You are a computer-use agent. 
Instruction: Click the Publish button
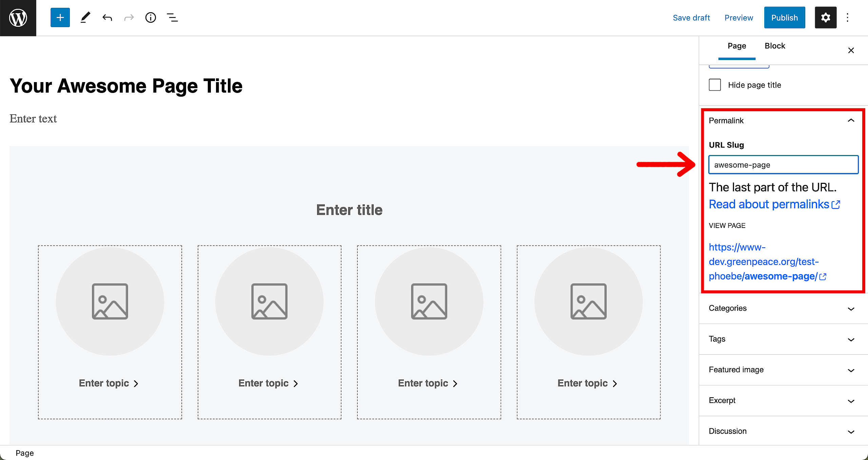click(x=785, y=18)
